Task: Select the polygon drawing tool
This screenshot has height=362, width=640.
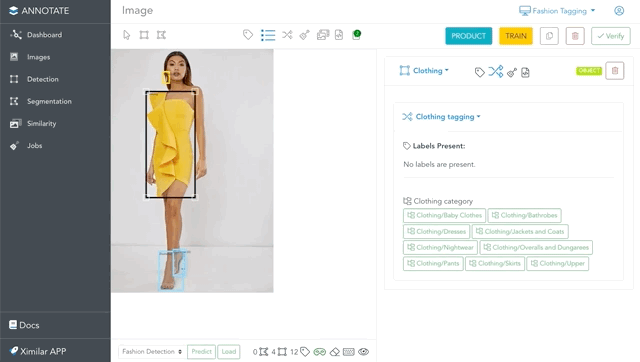Action: coord(161,35)
